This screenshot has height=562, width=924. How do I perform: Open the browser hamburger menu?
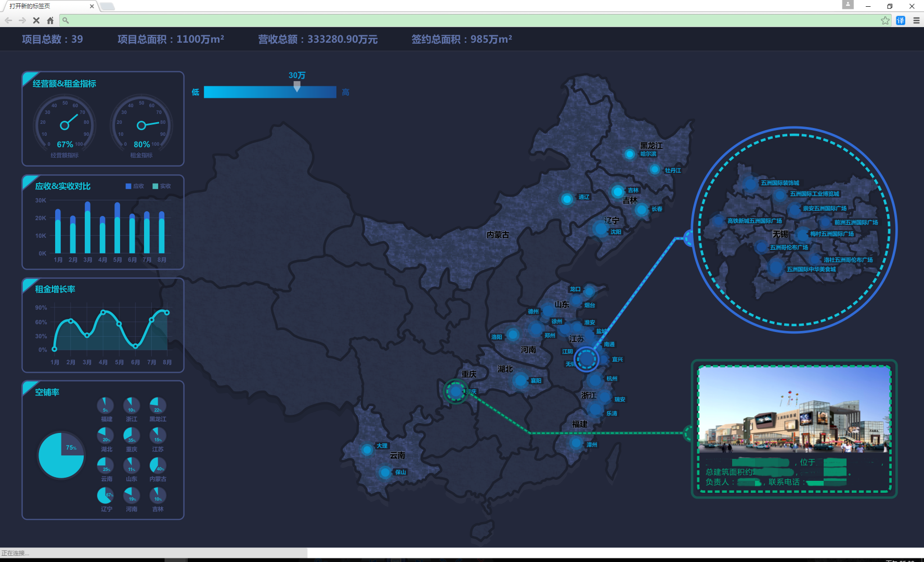[916, 20]
